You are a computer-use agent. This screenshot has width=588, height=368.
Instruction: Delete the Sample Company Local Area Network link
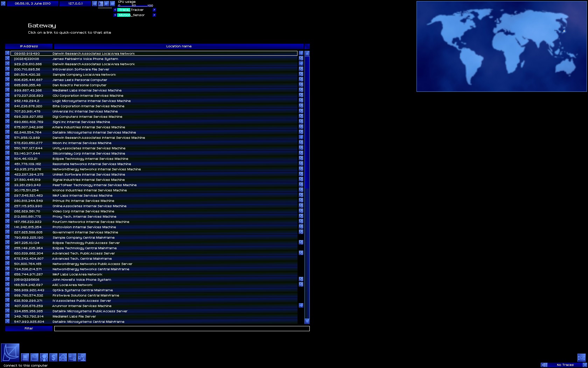click(x=7, y=74)
